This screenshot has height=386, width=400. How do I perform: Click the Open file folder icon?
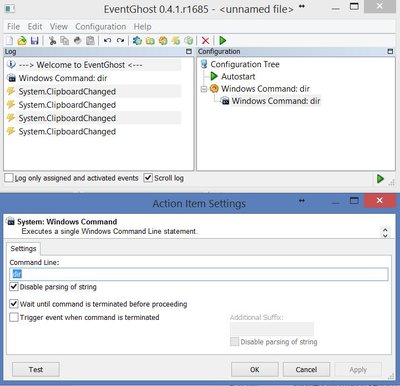click(22, 41)
